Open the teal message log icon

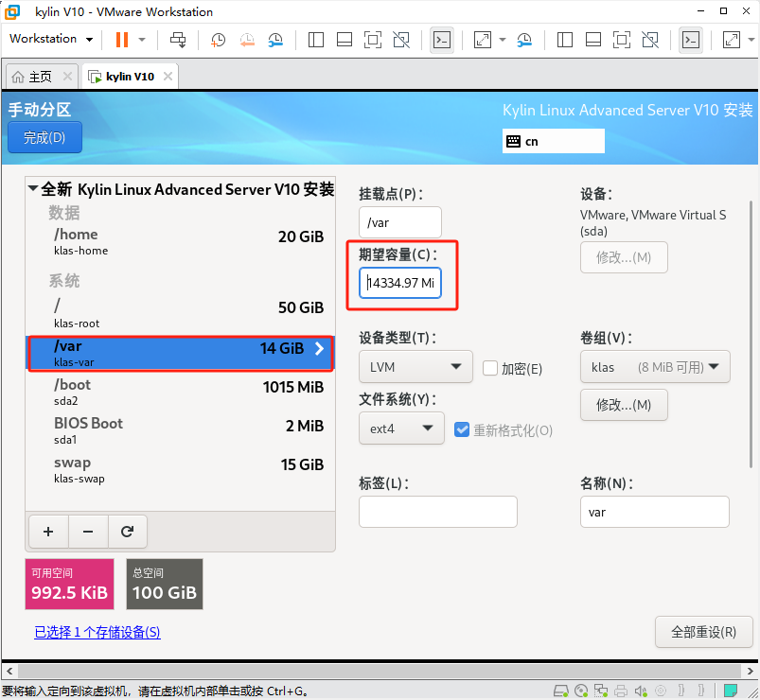click(x=731, y=691)
